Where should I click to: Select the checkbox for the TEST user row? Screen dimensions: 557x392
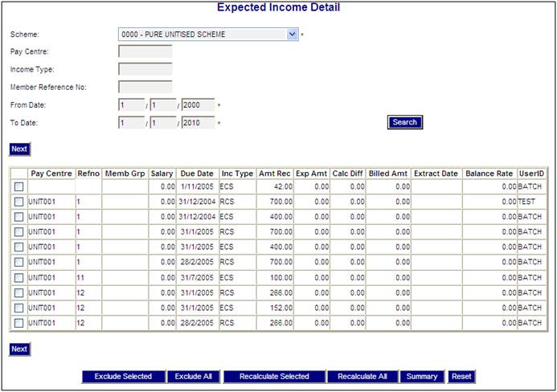(18, 202)
